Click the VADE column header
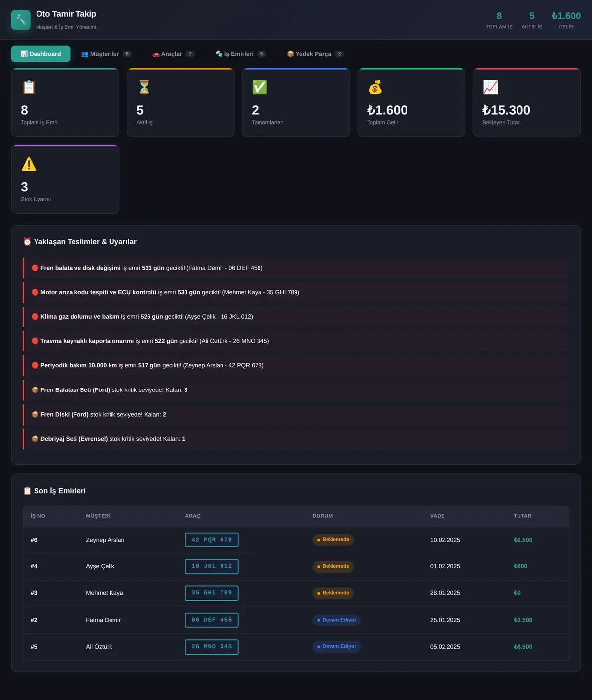The image size is (592, 700). (x=437, y=516)
